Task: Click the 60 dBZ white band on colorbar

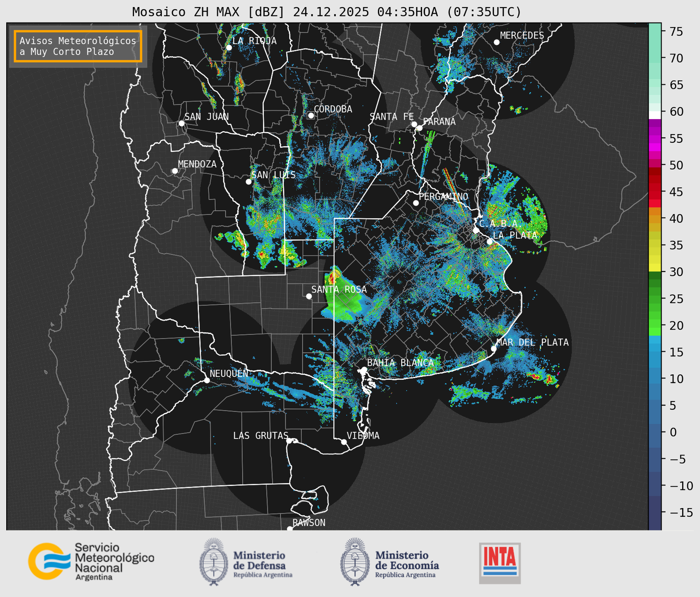Action: tap(655, 114)
